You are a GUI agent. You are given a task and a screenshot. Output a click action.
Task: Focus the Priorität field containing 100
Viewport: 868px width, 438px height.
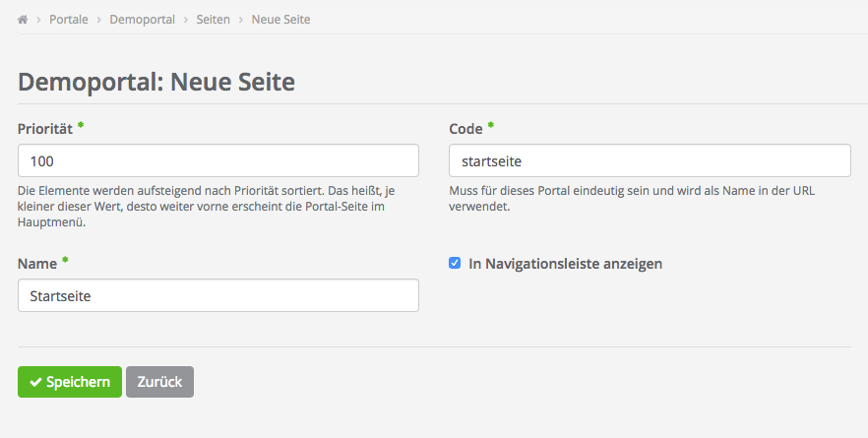(x=217, y=160)
